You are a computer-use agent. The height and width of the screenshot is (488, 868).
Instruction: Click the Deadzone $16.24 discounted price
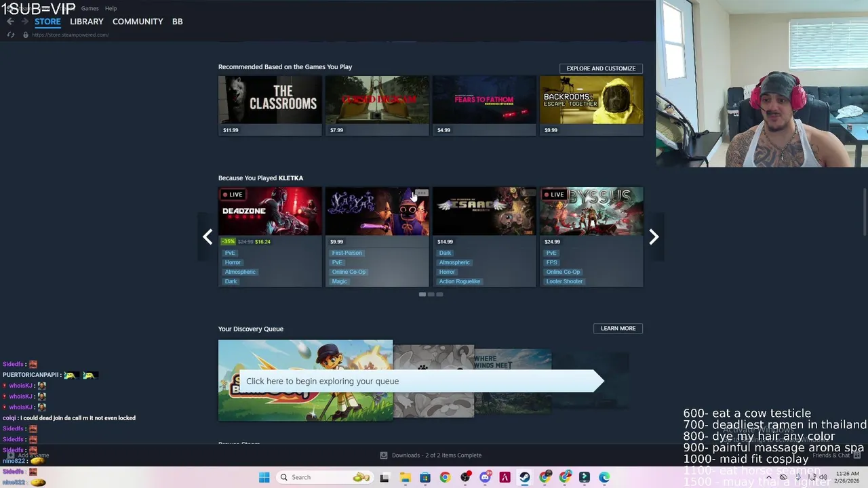coord(262,241)
